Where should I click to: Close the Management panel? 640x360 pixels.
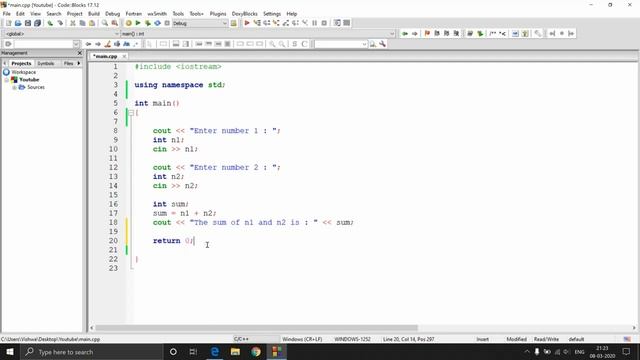click(x=80, y=53)
